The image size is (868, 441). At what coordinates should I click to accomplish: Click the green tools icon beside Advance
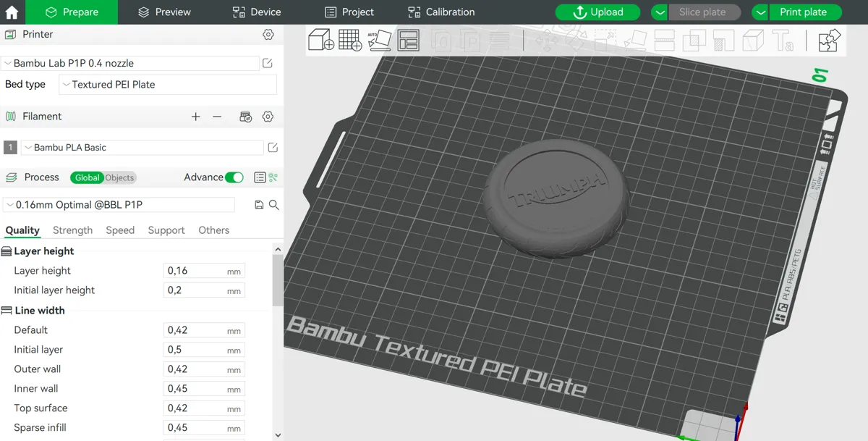coord(273,177)
